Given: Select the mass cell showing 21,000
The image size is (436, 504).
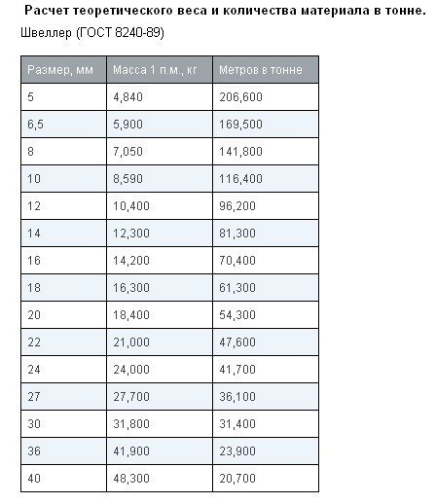Looking at the screenshot, I should (160, 342).
